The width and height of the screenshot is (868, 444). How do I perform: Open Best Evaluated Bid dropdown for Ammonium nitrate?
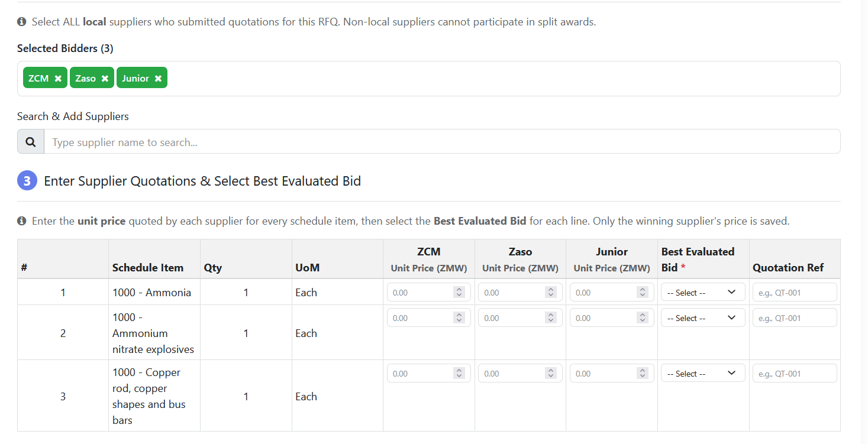(702, 318)
